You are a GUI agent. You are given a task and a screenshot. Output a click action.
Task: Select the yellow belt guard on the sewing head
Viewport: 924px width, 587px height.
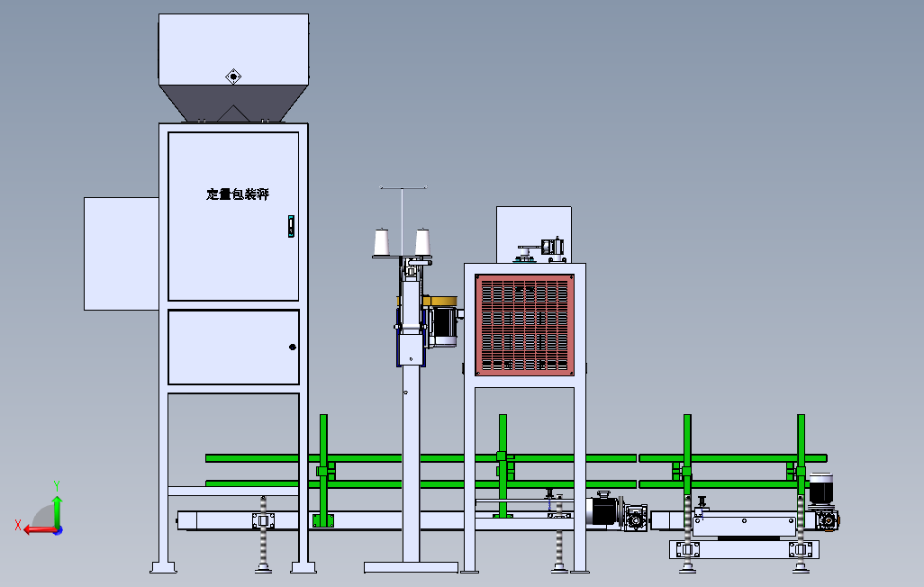pyautogui.click(x=439, y=302)
